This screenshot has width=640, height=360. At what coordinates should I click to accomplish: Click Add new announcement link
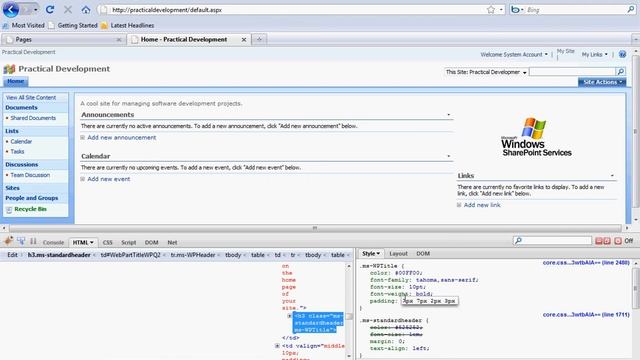[122, 138]
